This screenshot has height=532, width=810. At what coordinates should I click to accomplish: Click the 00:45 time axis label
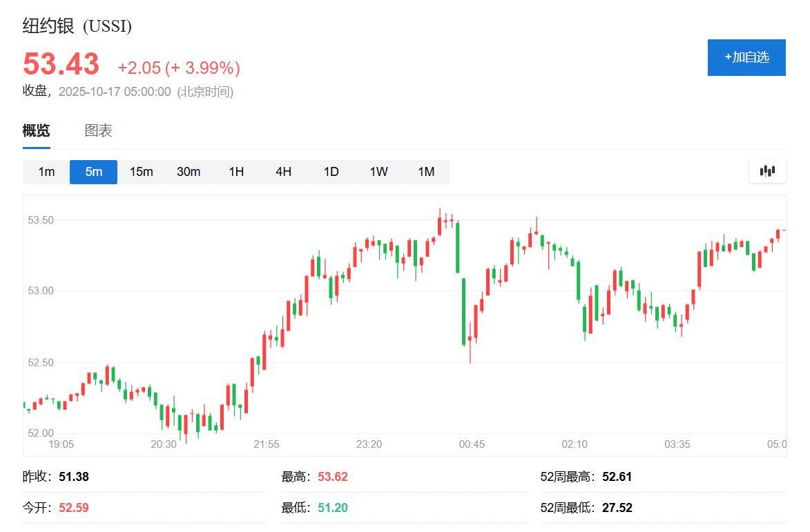pyautogui.click(x=472, y=444)
